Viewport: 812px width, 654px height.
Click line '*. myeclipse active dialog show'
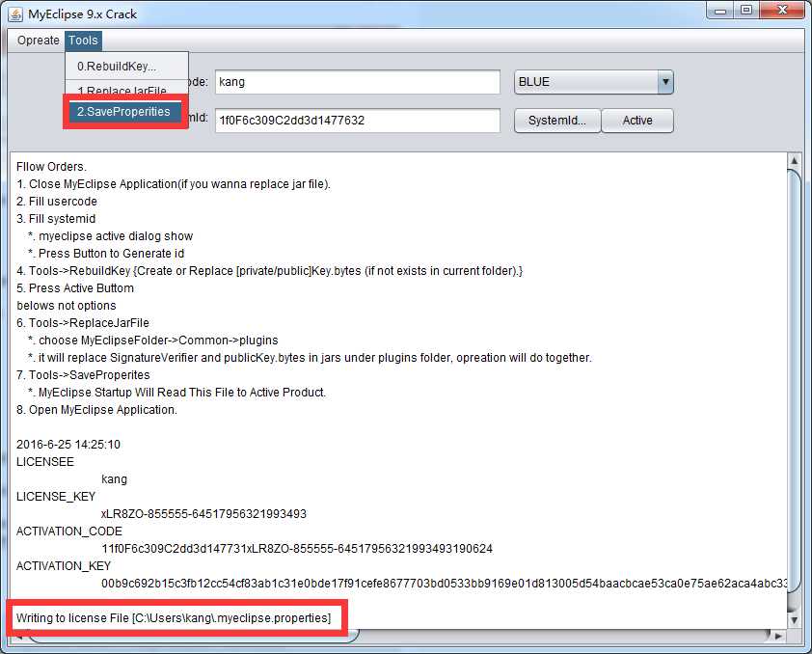[x=110, y=236]
